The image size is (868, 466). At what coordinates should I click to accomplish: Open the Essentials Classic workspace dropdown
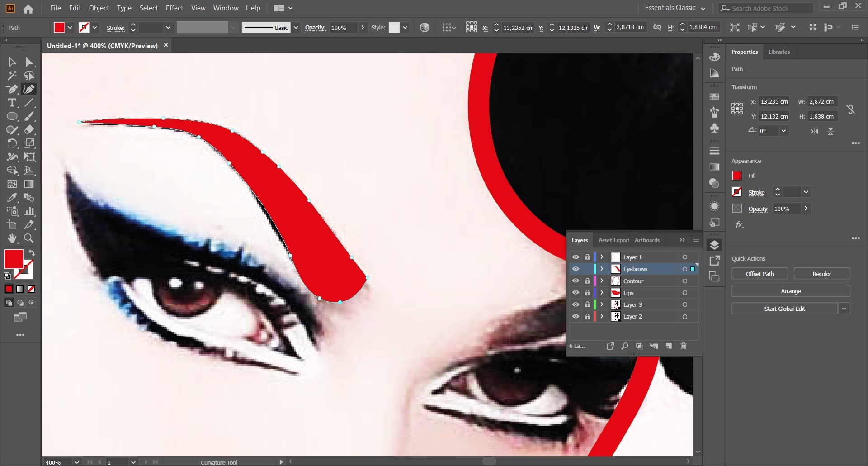(675, 8)
